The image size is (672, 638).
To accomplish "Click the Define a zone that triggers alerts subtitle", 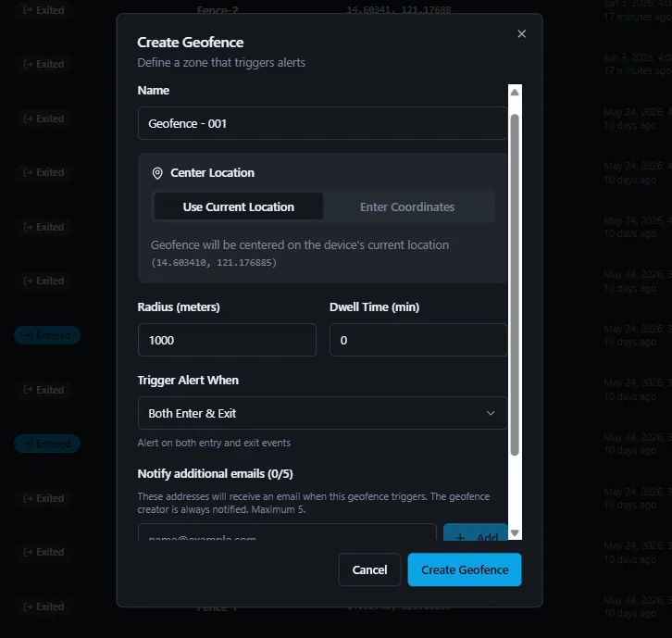I will click(x=221, y=63).
